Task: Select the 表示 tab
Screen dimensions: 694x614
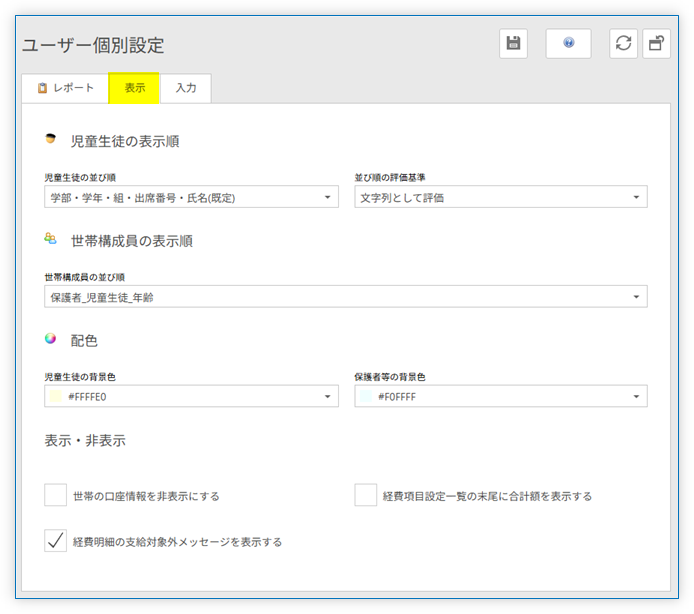Action: [x=134, y=88]
